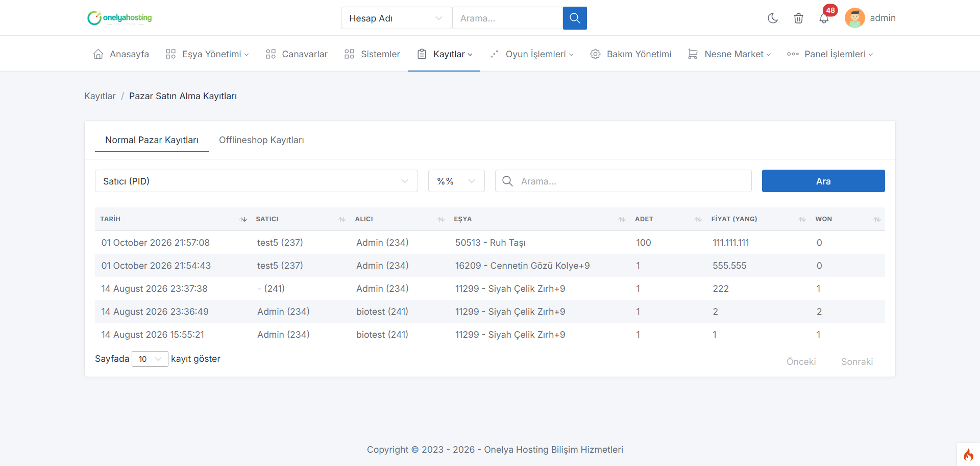This screenshot has height=466, width=980.
Task: Sort table by WON column arrow
Action: [x=877, y=219]
